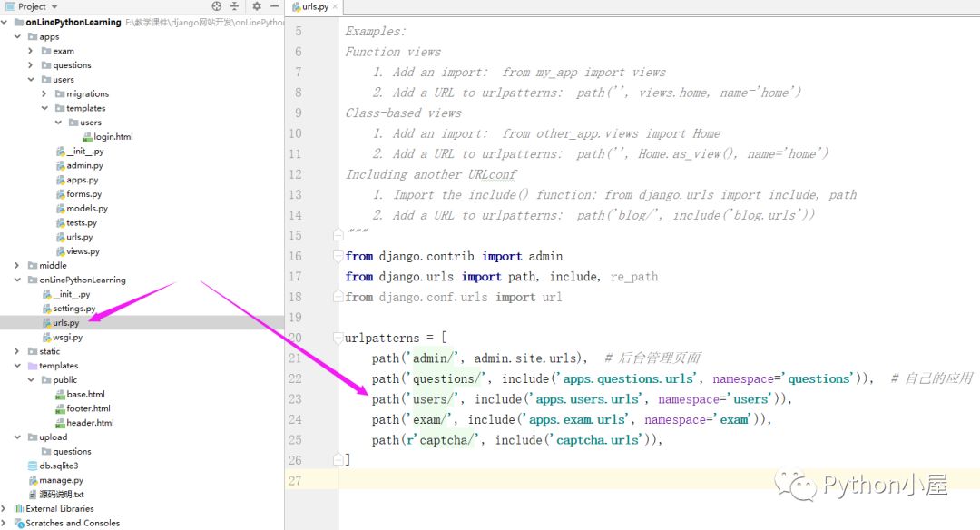This screenshot has height=530, width=980.
Task: Expand the questions folder under apps
Action: pos(31,65)
